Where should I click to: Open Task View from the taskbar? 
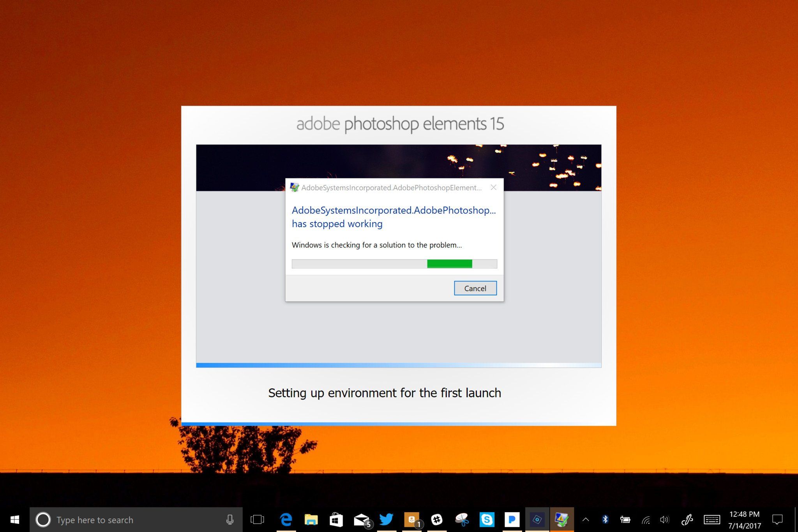click(x=257, y=520)
